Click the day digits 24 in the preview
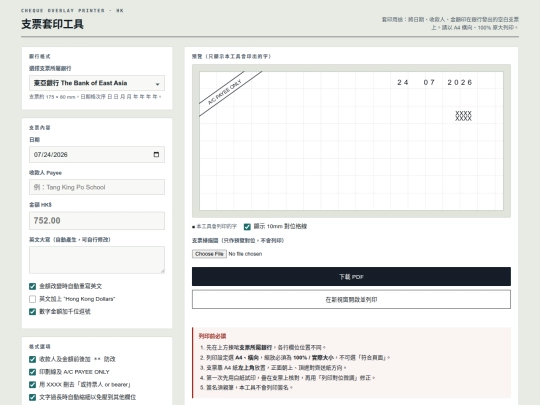This screenshot has width=540, height=405. click(x=403, y=82)
